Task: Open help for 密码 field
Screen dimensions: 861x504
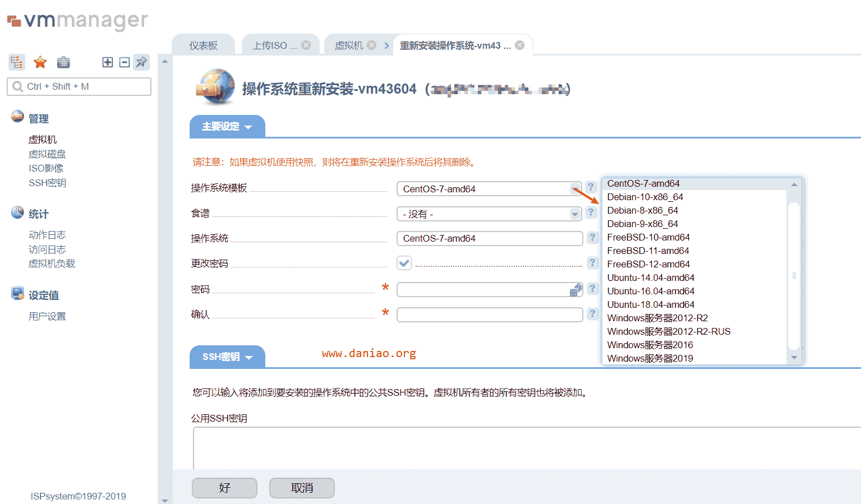Action: coord(592,288)
